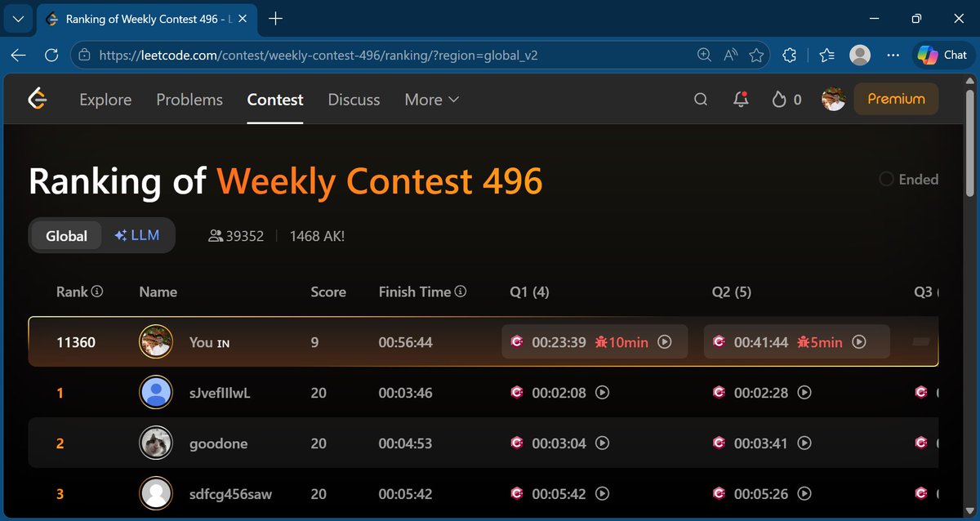Click your rank 11360

[x=76, y=342]
